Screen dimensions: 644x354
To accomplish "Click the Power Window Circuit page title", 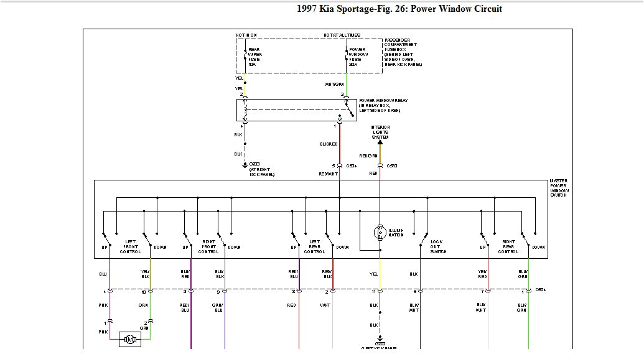I will click(400, 9).
